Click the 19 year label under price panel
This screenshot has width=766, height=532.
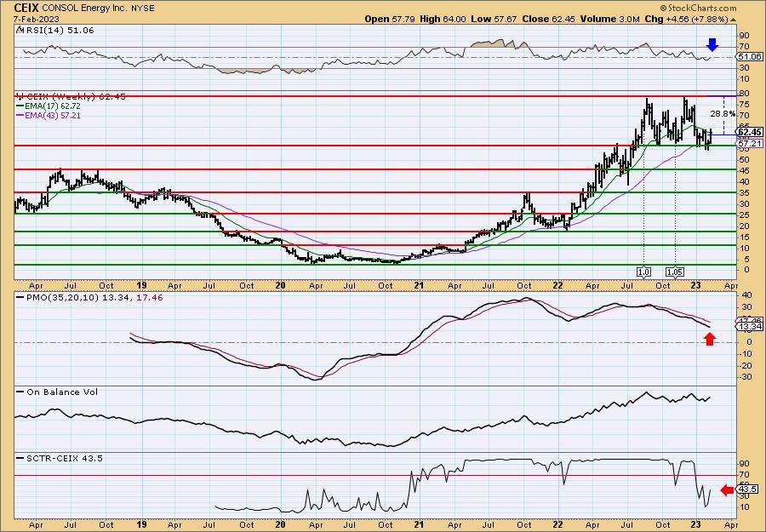click(x=141, y=285)
